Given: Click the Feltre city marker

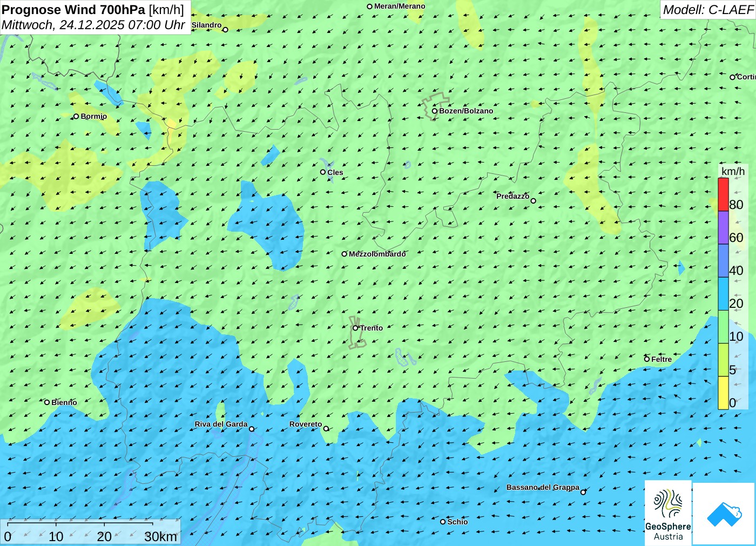Looking at the screenshot, I should tap(646, 359).
